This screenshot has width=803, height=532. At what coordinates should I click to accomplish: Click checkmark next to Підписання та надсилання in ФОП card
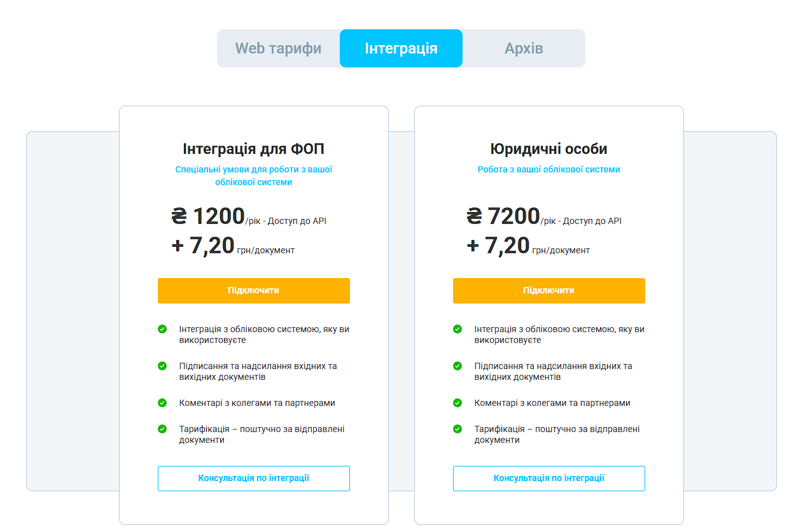162,366
